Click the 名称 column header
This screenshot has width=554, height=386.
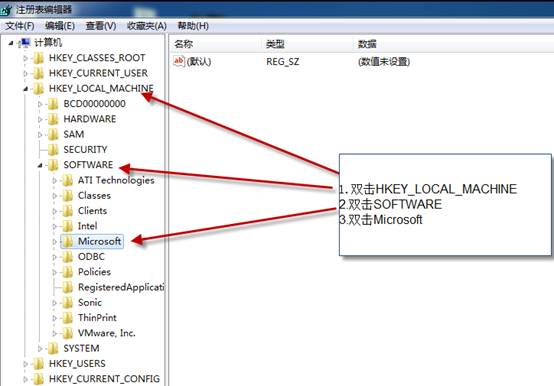tap(184, 44)
